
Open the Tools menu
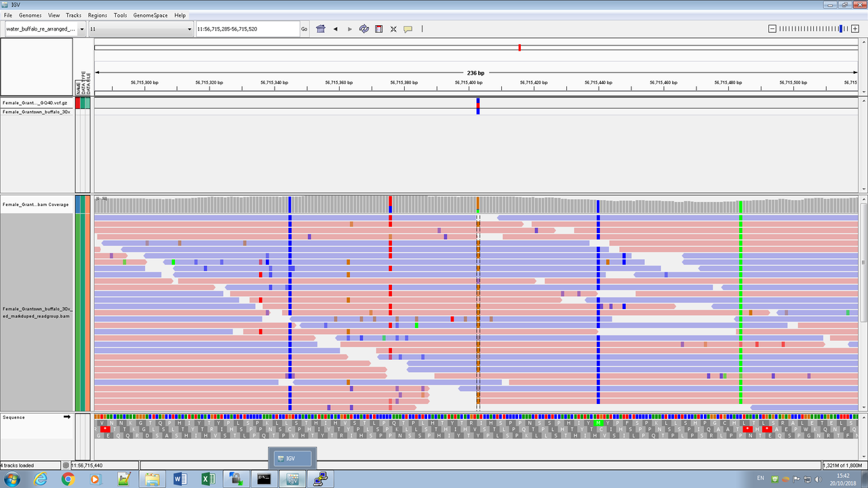(x=120, y=15)
